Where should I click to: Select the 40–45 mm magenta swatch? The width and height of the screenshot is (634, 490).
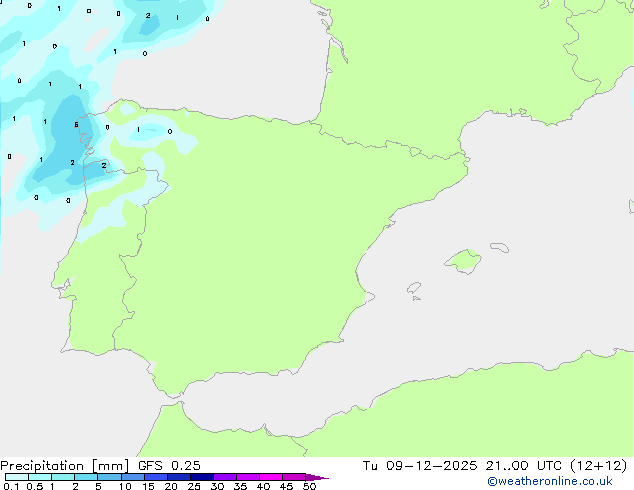pos(271,477)
